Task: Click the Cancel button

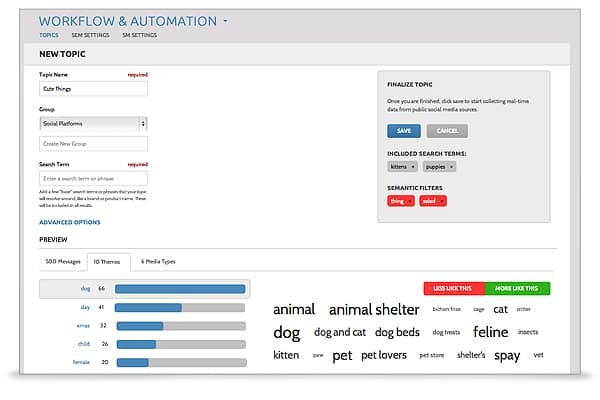Action: (x=447, y=130)
